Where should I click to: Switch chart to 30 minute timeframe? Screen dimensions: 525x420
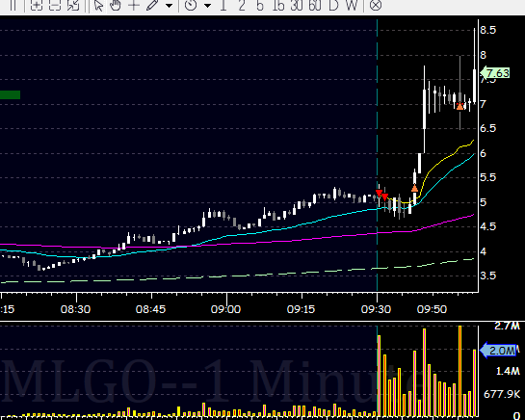tap(297, 5)
